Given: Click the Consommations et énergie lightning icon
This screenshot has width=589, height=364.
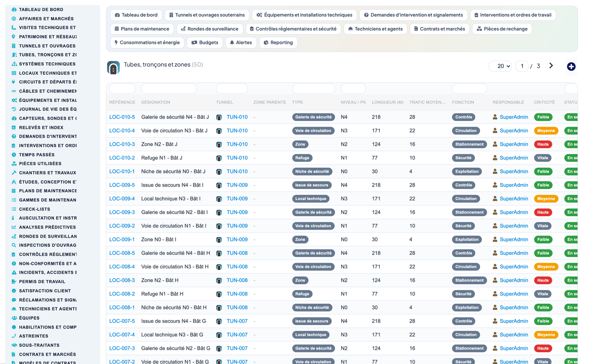Looking at the screenshot, I should [x=116, y=43].
